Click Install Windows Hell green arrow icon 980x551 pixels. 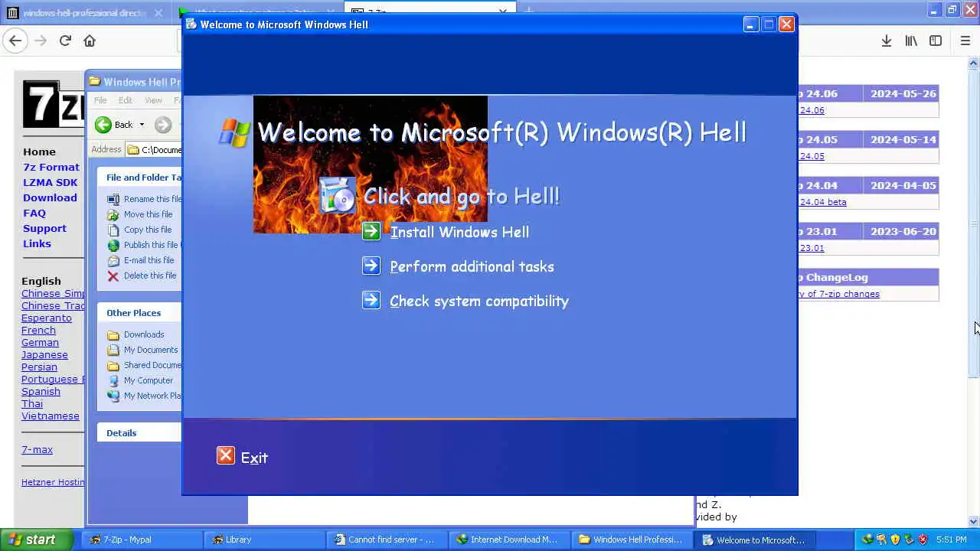[371, 231]
